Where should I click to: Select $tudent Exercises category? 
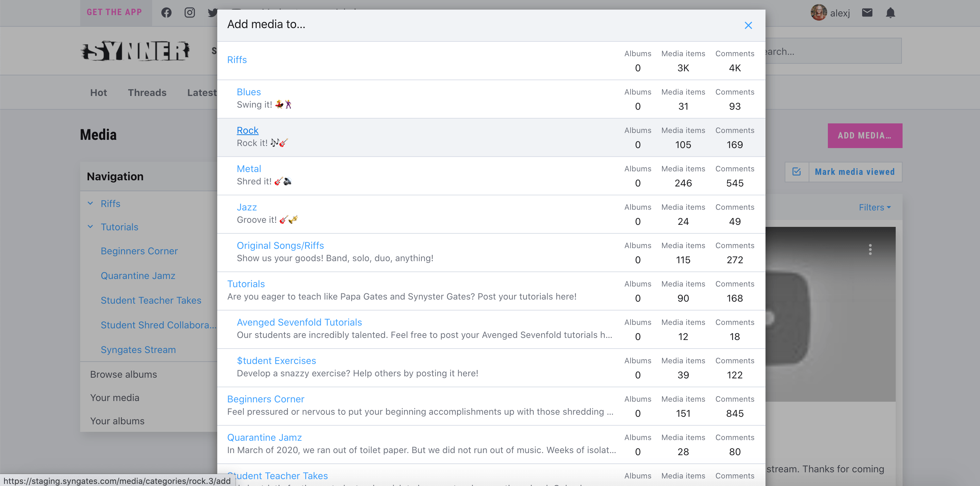[276, 361]
